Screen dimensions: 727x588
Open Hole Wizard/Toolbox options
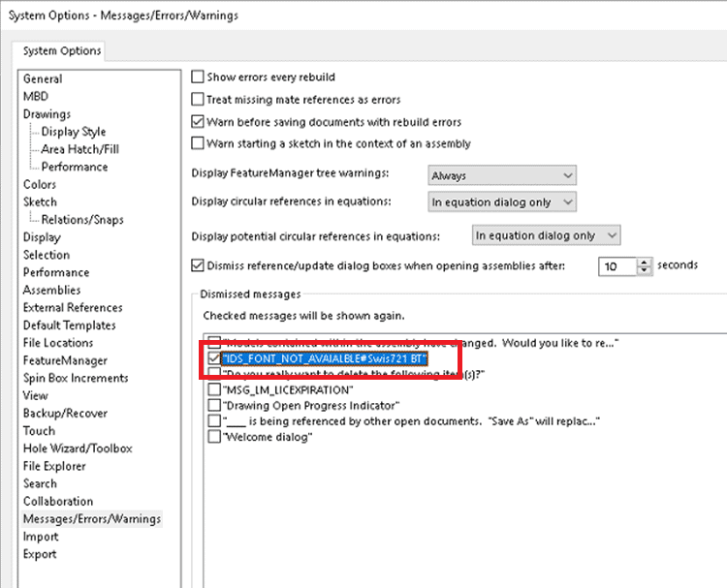tap(78, 449)
